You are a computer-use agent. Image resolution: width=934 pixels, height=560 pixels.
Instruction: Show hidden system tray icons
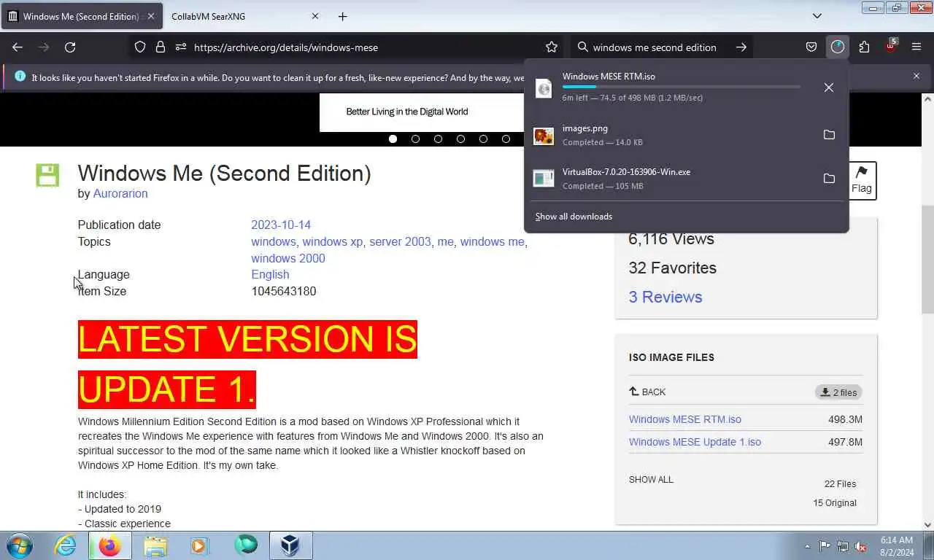(x=807, y=546)
